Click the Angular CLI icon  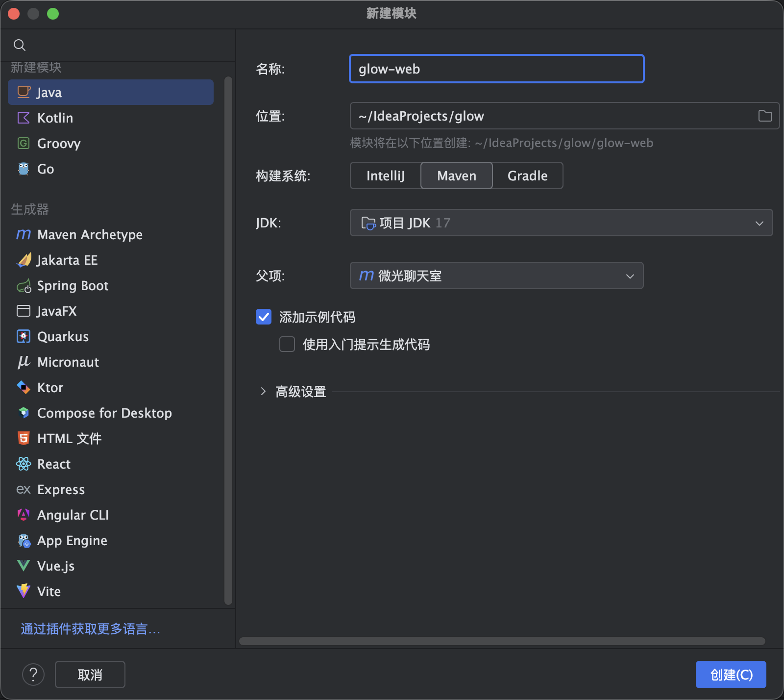click(24, 515)
